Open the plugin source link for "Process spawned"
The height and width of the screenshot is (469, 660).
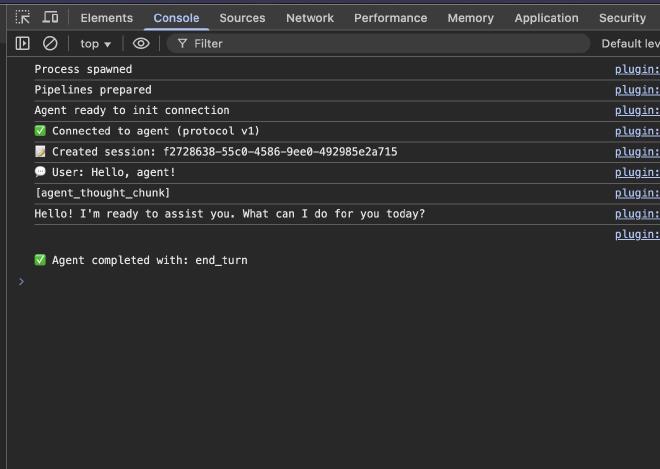[637, 70]
